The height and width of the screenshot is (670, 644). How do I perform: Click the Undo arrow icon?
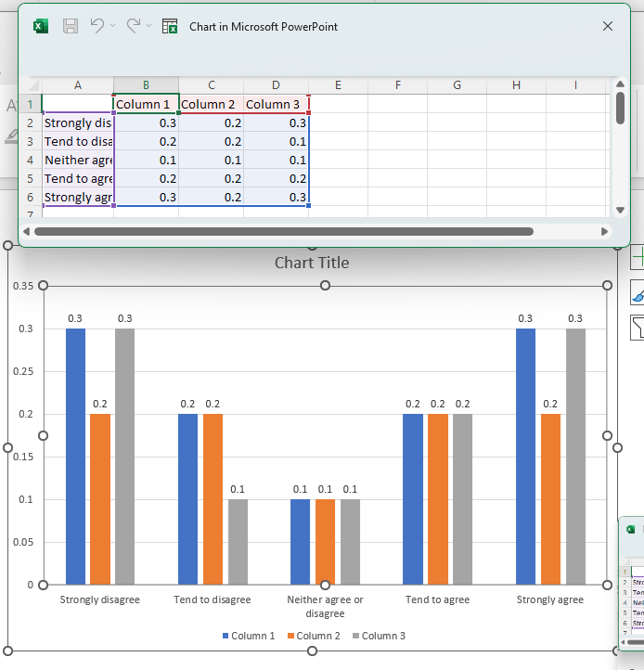coord(97,27)
